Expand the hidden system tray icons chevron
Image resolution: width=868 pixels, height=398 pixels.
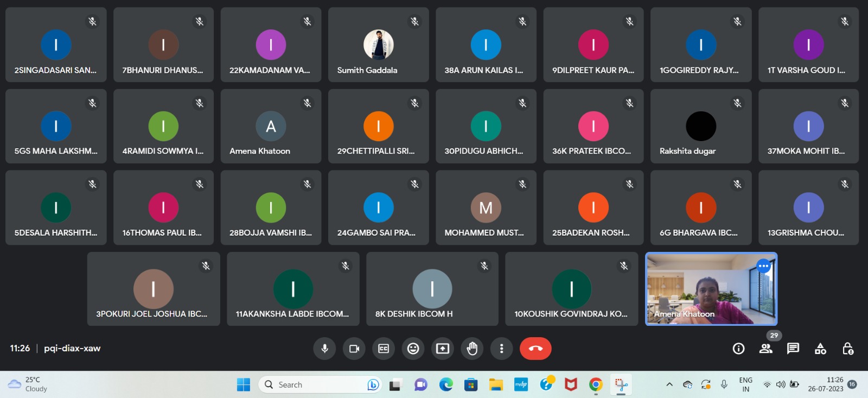tap(669, 384)
